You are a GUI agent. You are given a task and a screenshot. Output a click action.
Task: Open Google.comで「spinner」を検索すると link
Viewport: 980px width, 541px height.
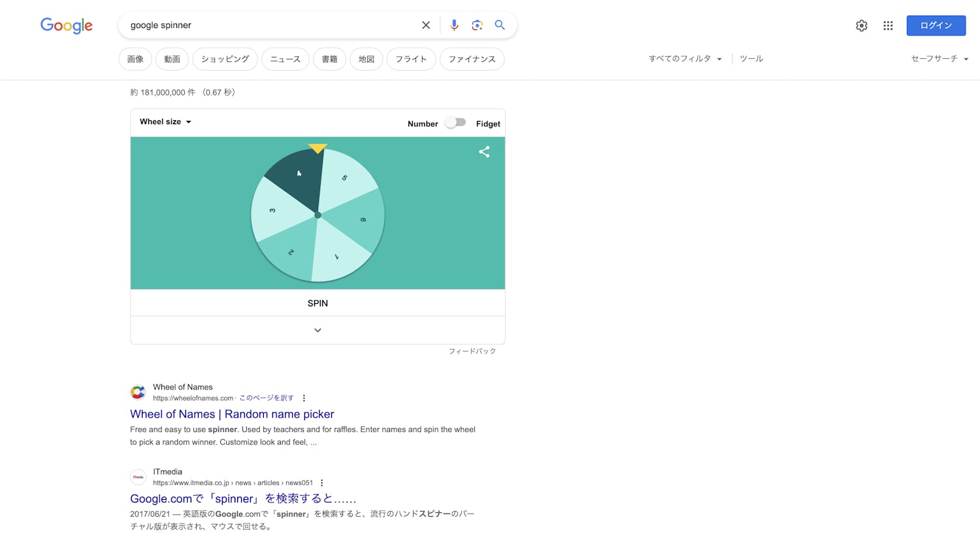coord(243,499)
